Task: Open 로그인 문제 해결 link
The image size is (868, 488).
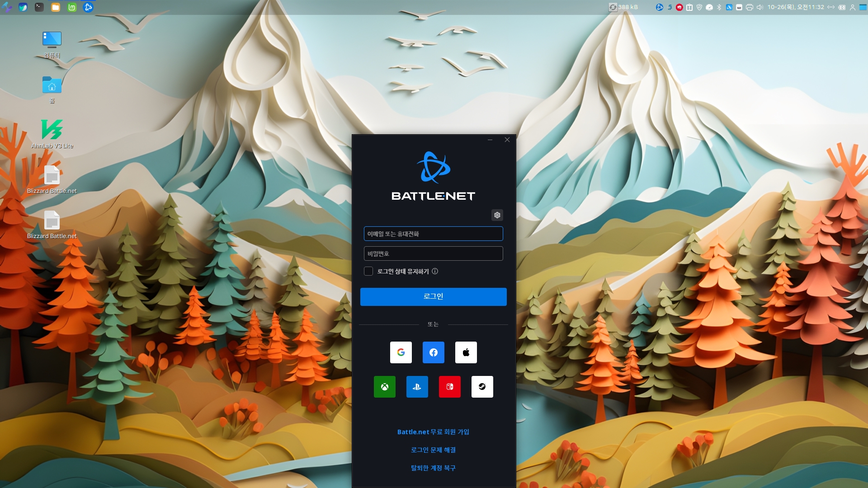Action: tap(433, 450)
